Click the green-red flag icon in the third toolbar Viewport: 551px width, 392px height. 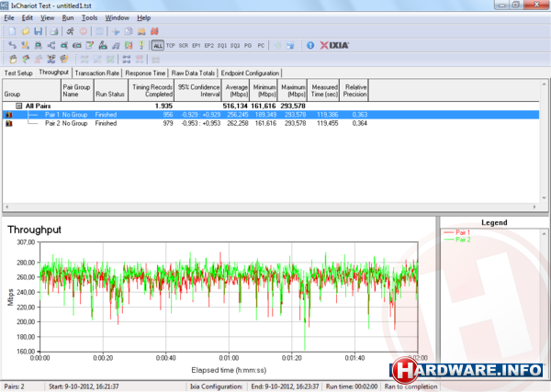[26, 59]
